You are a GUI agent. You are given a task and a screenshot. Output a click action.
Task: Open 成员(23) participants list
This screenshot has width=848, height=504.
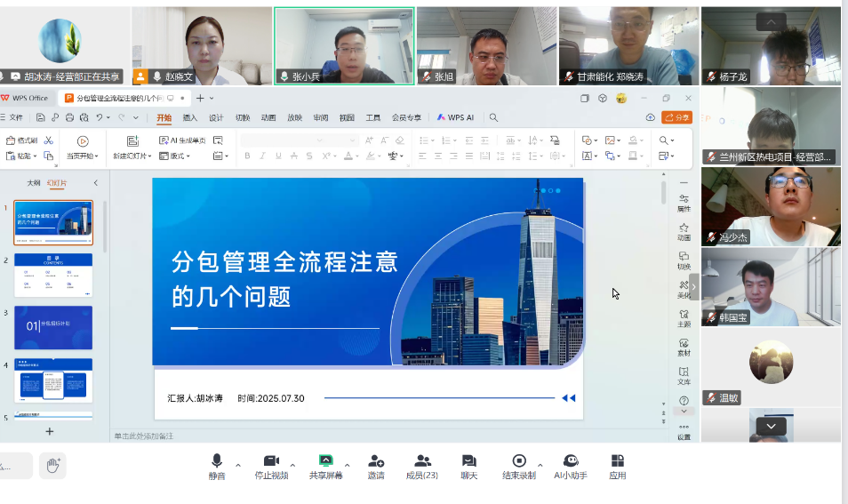[x=422, y=466]
